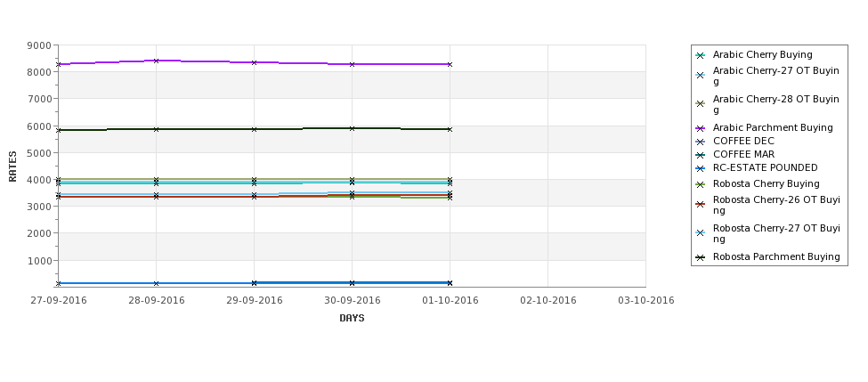
Task: Select the Robosta Cherry-27 OT Buying legend label
Action: point(776,233)
